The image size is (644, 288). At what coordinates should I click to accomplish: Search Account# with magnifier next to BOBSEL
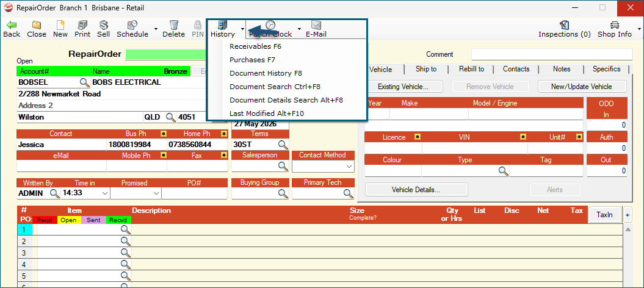click(x=85, y=82)
